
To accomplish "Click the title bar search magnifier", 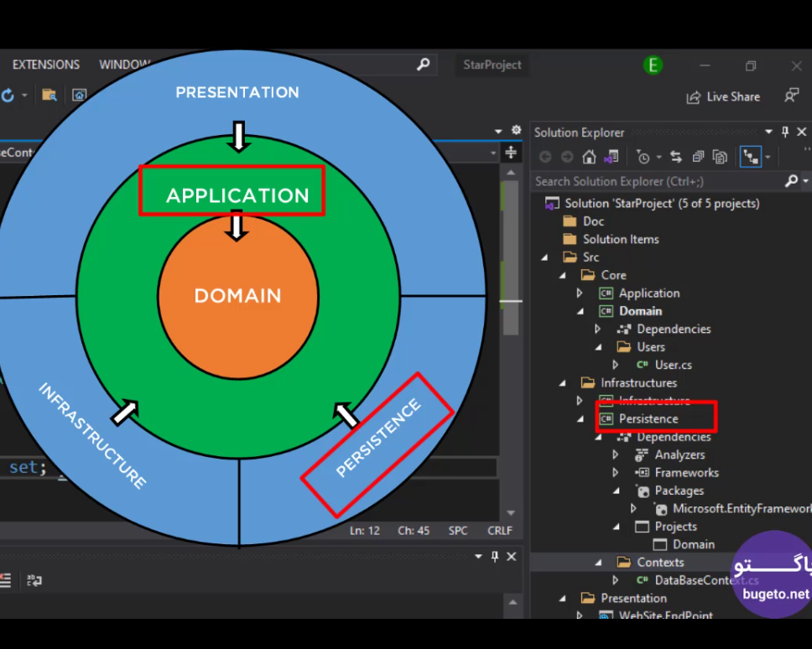I will click(x=423, y=65).
